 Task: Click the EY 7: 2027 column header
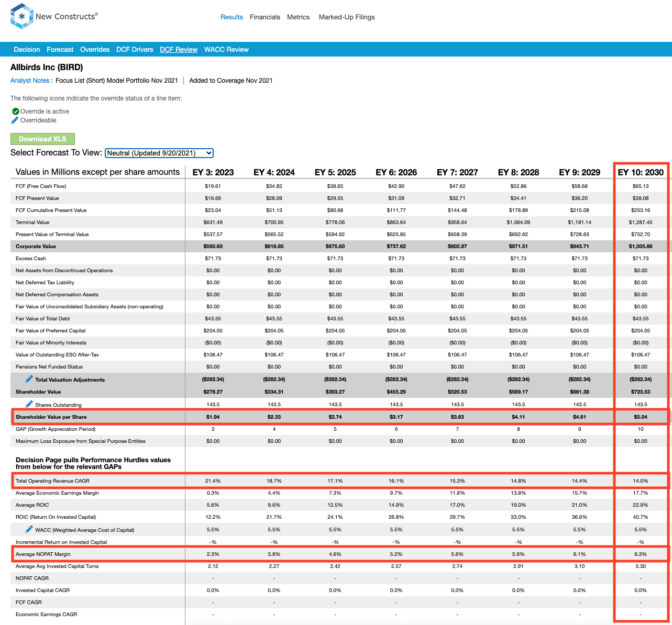(457, 172)
